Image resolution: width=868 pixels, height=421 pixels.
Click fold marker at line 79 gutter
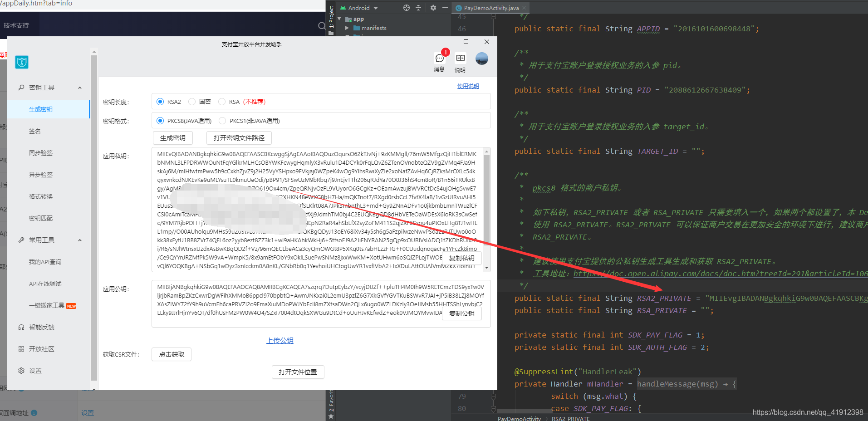(x=493, y=396)
